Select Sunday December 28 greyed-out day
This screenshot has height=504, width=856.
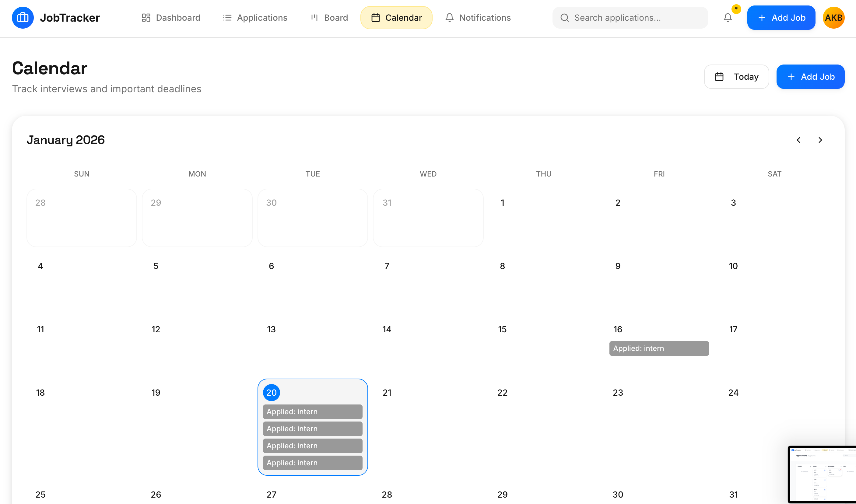coord(82,218)
